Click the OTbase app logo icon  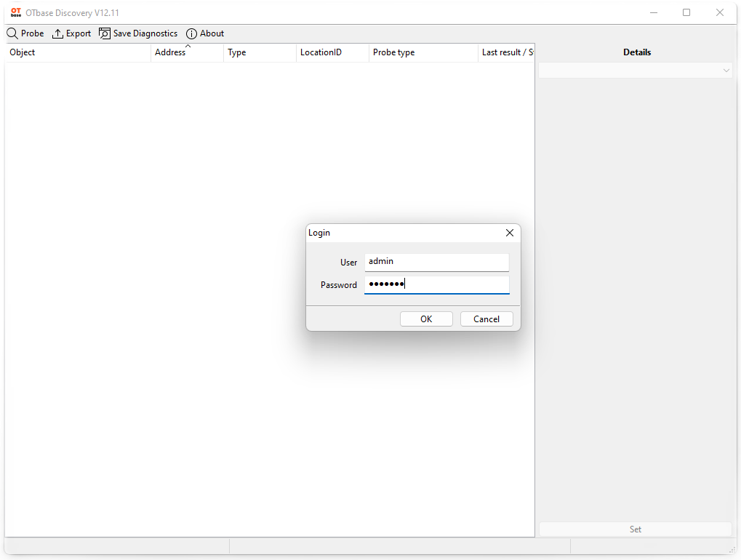[x=16, y=12]
